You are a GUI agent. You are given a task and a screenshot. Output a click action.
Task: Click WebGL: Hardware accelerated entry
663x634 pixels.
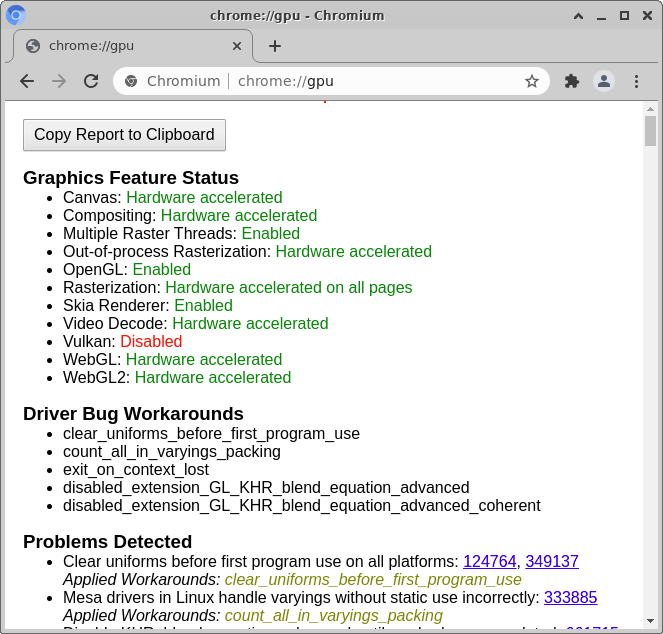[173, 360]
